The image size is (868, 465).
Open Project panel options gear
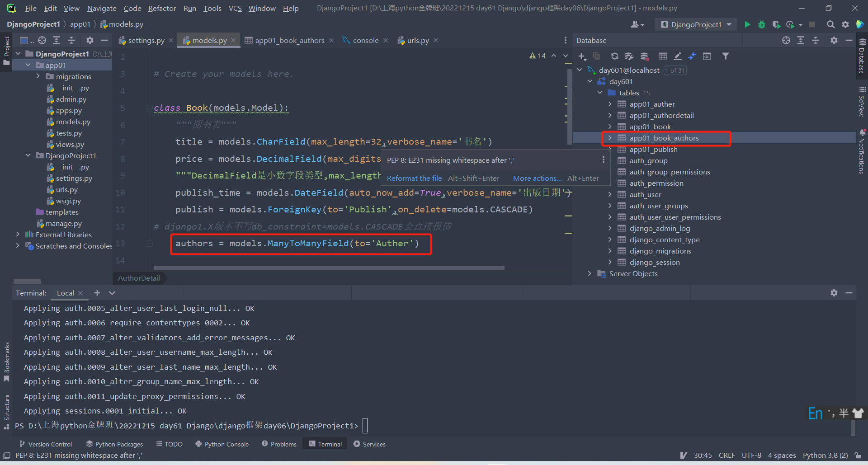pyautogui.click(x=90, y=40)
